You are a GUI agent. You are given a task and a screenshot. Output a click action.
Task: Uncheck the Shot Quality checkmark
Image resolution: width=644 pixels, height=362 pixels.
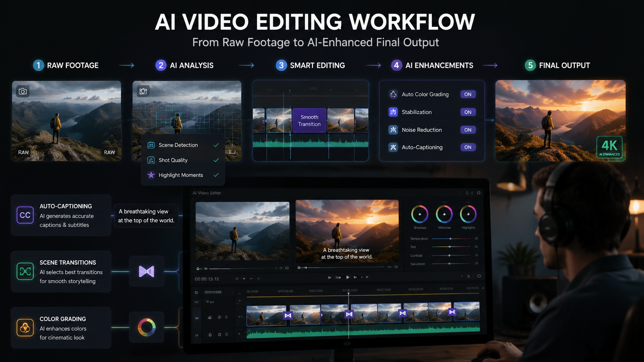point(216,160)
